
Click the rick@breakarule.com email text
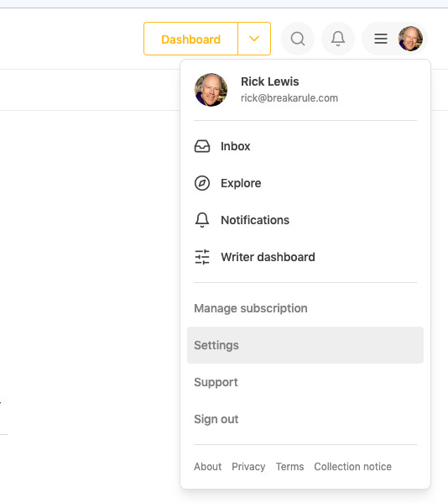[x=289, y=98]
